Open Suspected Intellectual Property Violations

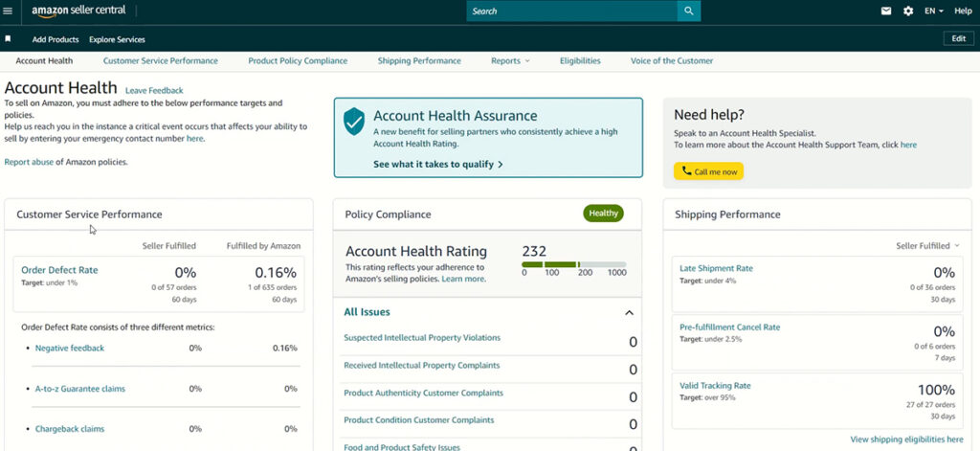coord(422,338)
